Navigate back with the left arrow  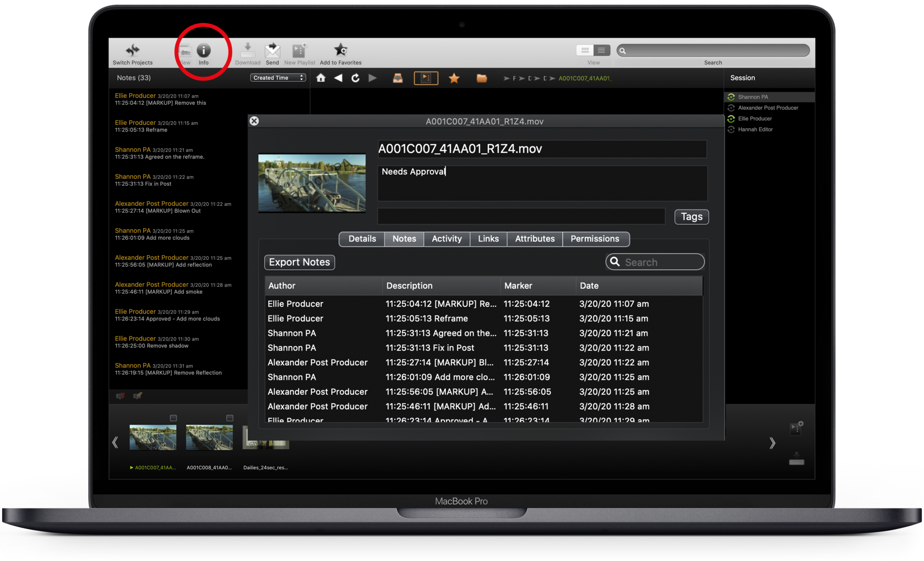338,78
